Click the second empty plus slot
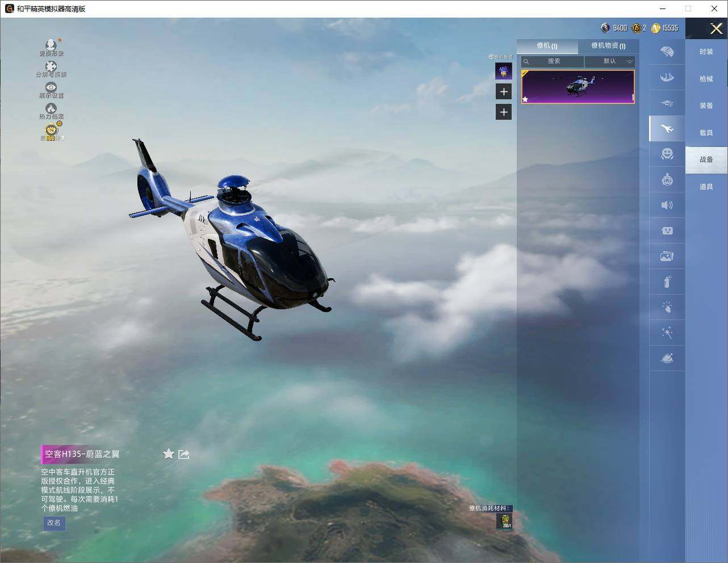728x563 pixels. click(504, 112)
